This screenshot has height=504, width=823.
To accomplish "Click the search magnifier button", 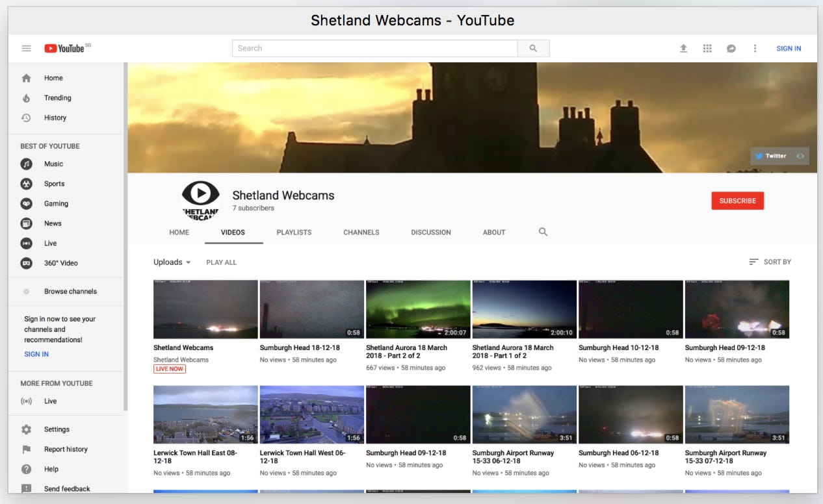I will (x=534, y=48).
